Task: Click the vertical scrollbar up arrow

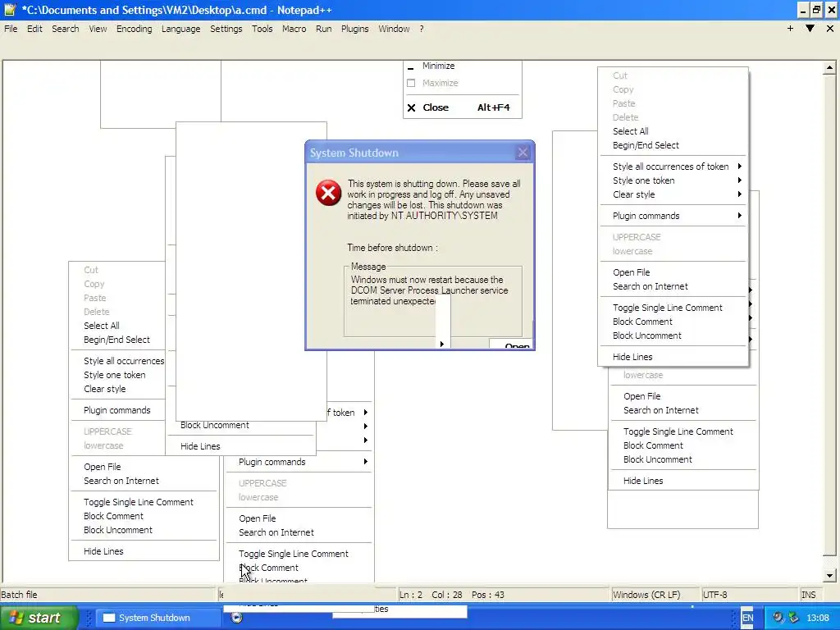Action: (829, 67)
